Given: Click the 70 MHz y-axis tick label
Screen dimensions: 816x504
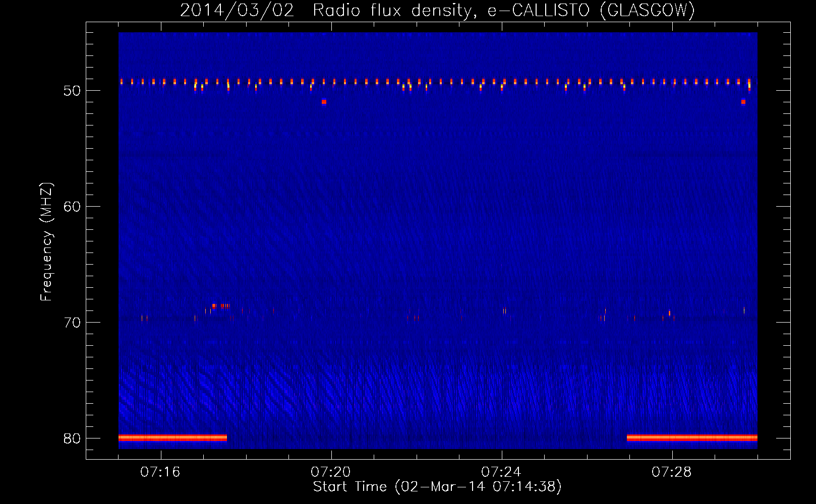Looking at the screenshot, I should 72,323.
